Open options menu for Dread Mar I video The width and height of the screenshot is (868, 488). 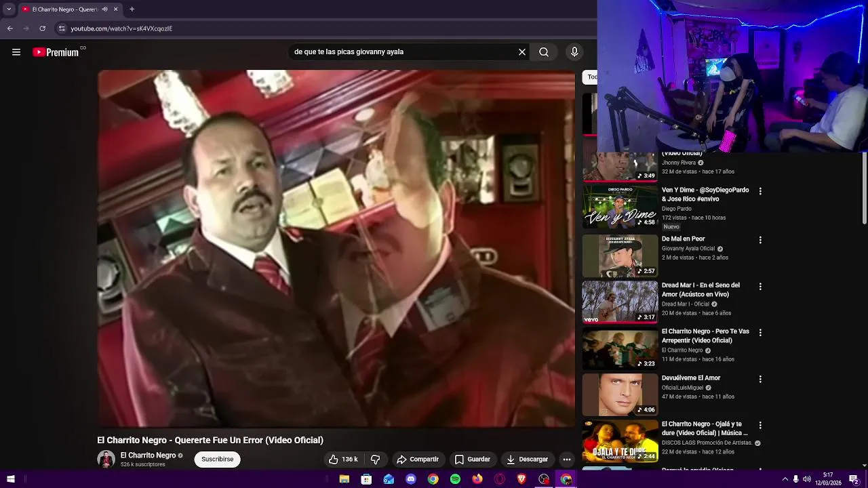click(760, 287)
